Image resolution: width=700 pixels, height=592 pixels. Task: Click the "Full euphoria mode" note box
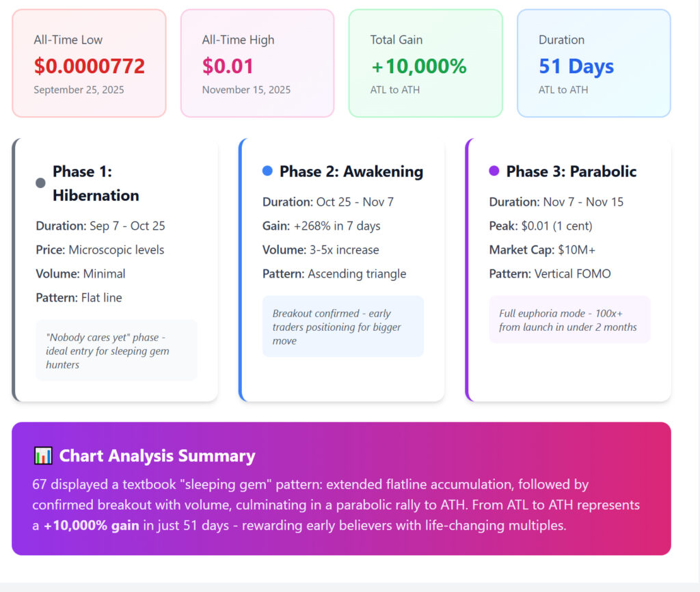[570, 320]
